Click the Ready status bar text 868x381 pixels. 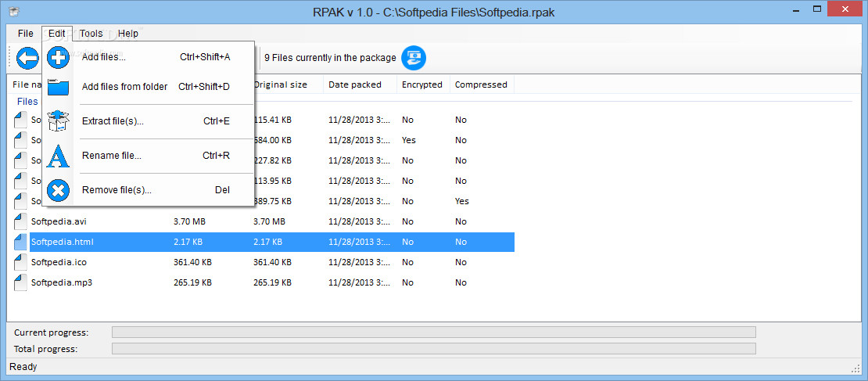tap(23, 367)
